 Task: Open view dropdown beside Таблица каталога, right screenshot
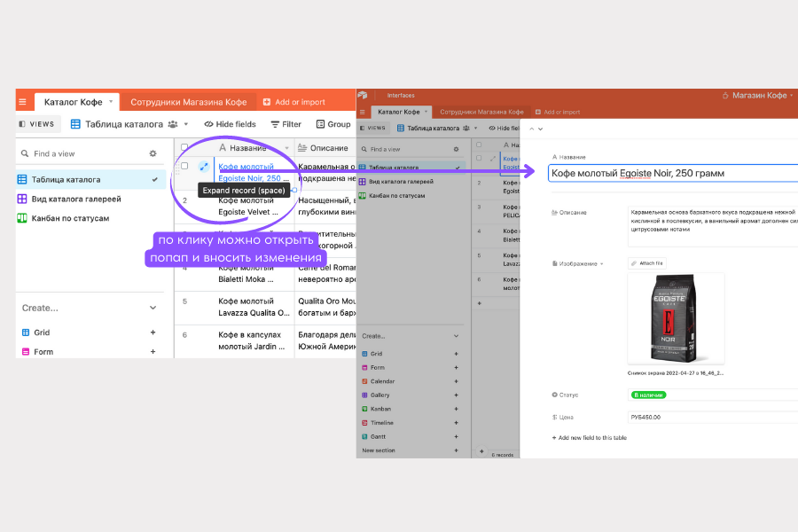tap(476, 129)
